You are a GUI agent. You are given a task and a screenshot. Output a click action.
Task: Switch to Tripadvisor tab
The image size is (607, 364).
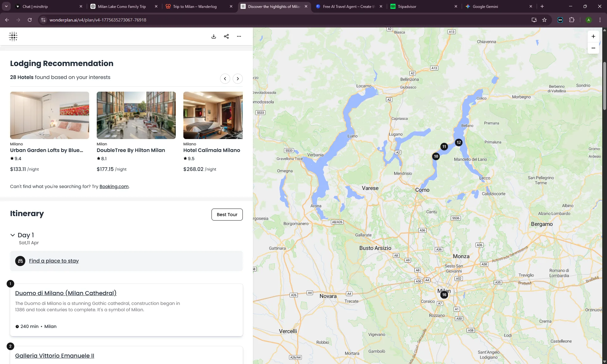point(424,6)
